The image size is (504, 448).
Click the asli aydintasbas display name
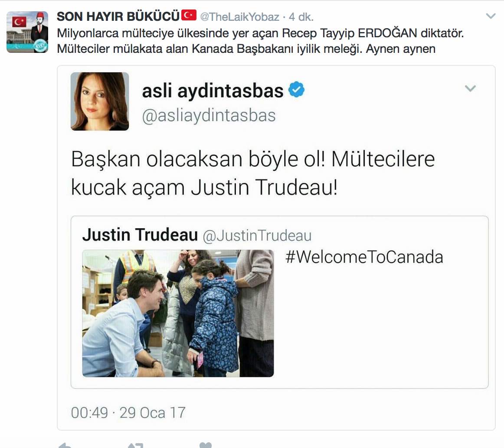213,90
